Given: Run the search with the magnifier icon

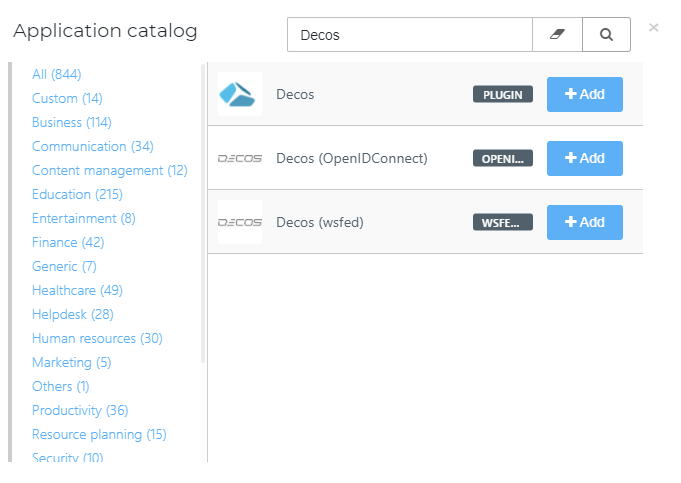Looking at the screenshot, I should pyautogui.click(x=606, y=35).
